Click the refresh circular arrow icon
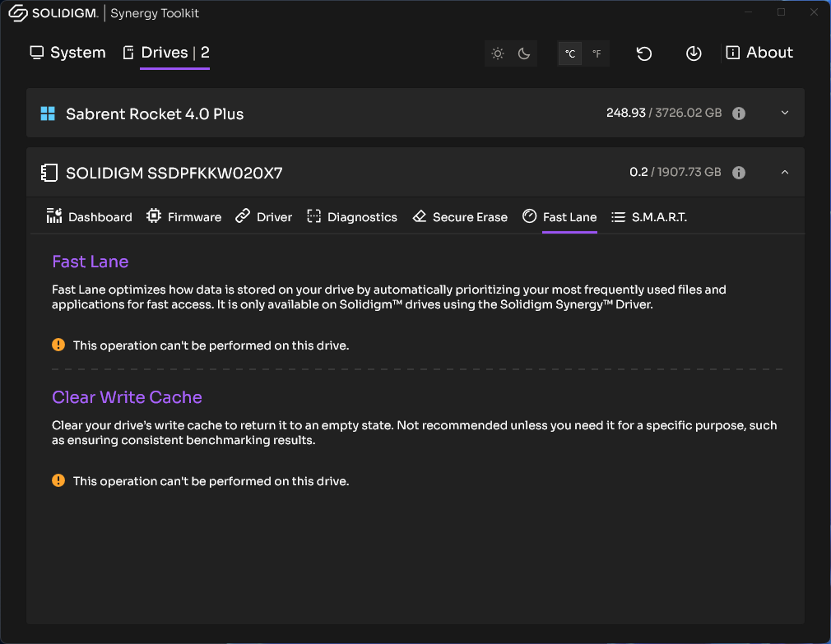The width and height of the screenshot is (831, 644). point(644,53)
